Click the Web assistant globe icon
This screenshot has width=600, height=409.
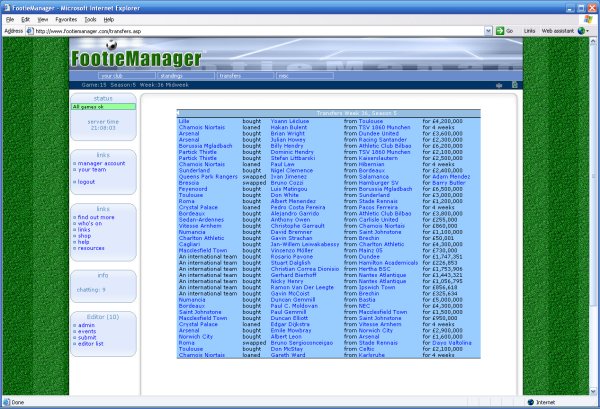[581, 31]
